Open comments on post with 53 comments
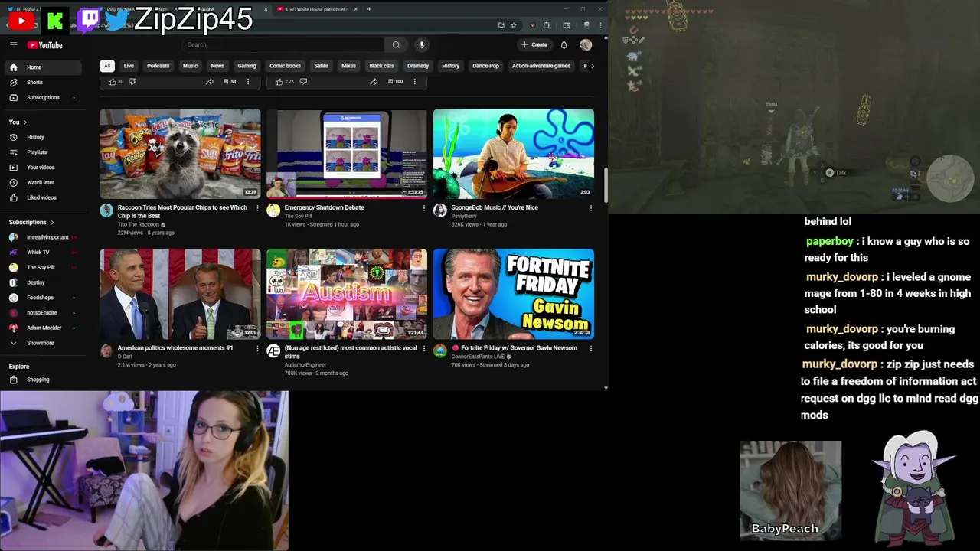 pyautogui.click(x=230, y=82)
